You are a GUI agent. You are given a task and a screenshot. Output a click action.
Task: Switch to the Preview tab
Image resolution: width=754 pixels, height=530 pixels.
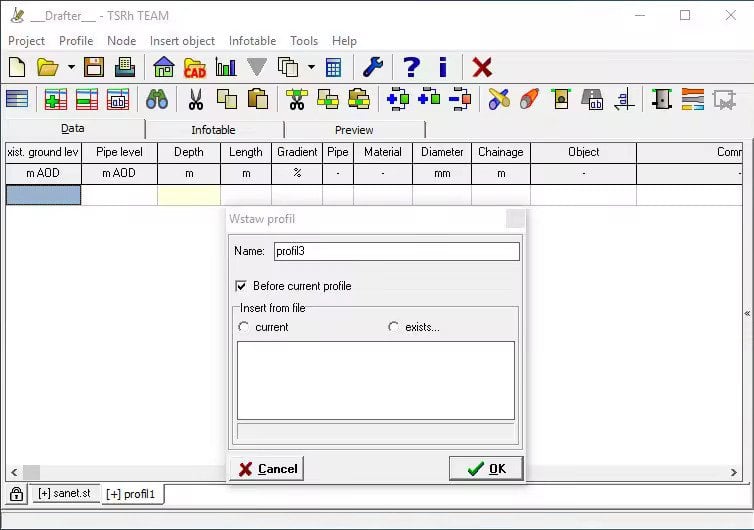tap(354, 130)
